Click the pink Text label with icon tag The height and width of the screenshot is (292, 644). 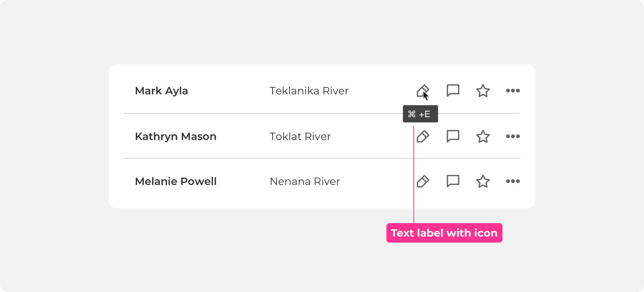click(x=444, y=233)
